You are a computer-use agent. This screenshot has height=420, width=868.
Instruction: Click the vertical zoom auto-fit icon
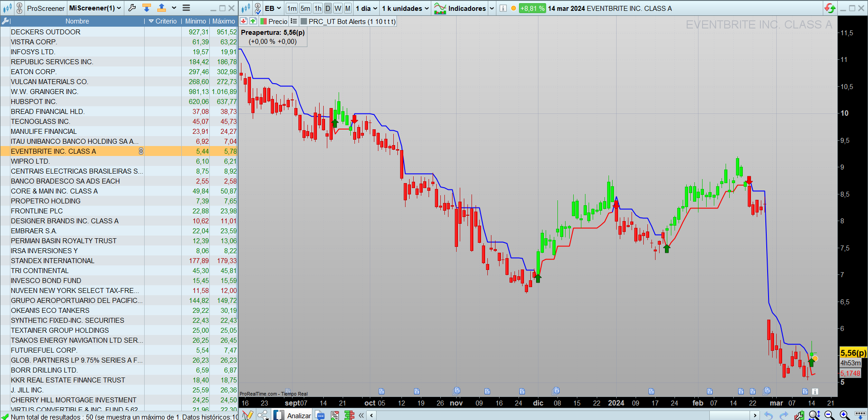(x=814, y=415)
